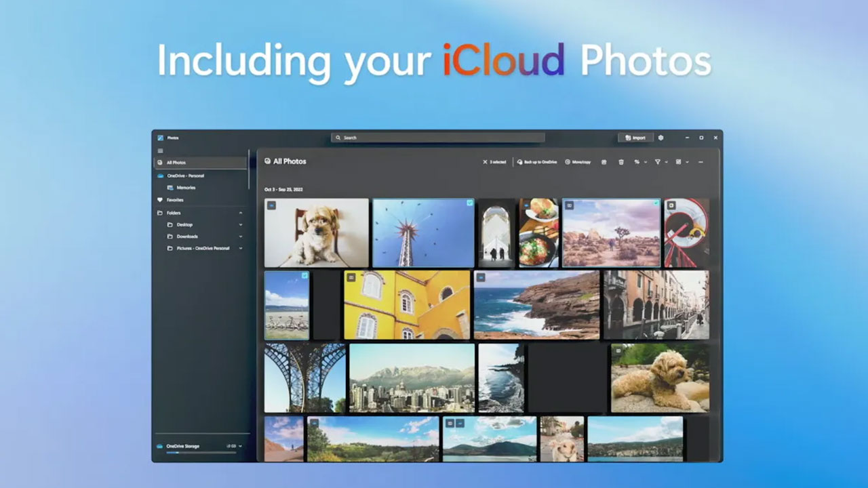This screenshot has width=868, height=488.
Task: Click the Memories icon in sidebar
Action: click(x=171, y=188)
